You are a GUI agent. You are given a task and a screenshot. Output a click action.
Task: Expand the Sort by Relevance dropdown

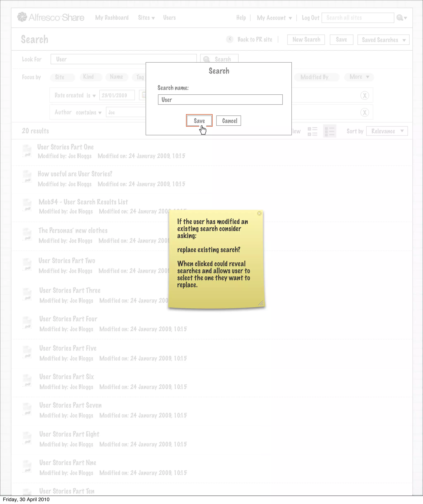pyautogui.click(x=387, y=131)
